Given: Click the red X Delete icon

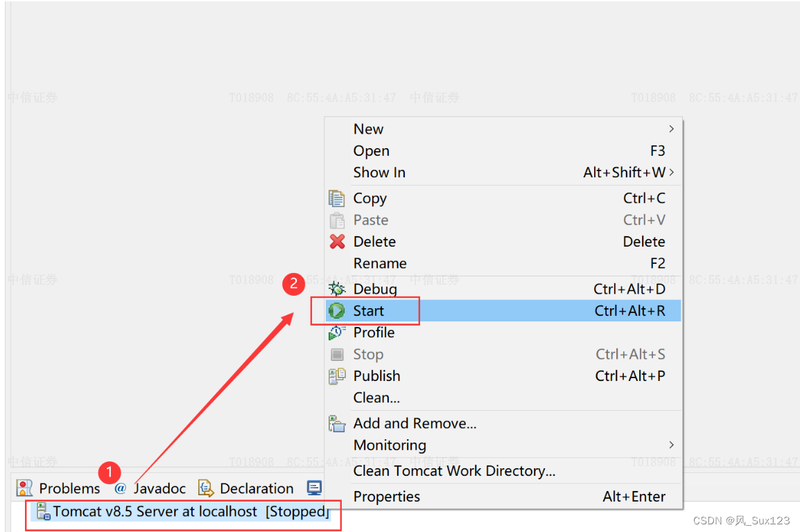Looking at the screenshot, I should pyautogui.click(x=337, y=242).
